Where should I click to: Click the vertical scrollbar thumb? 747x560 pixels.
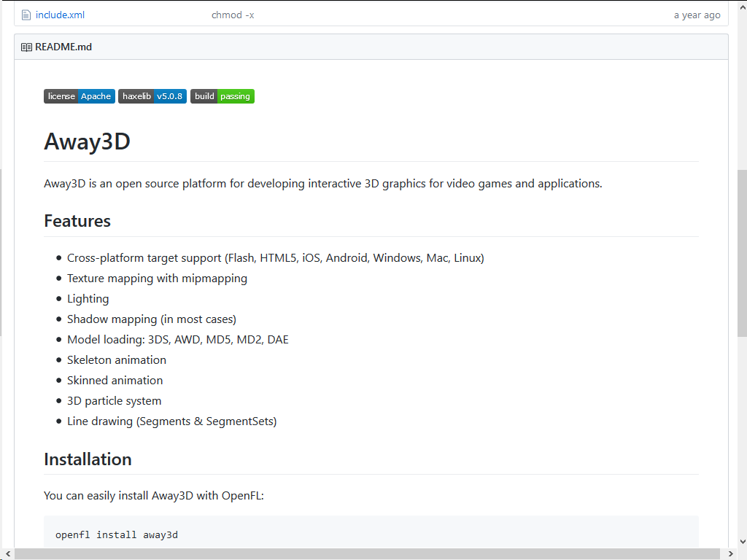pos(742,252)
